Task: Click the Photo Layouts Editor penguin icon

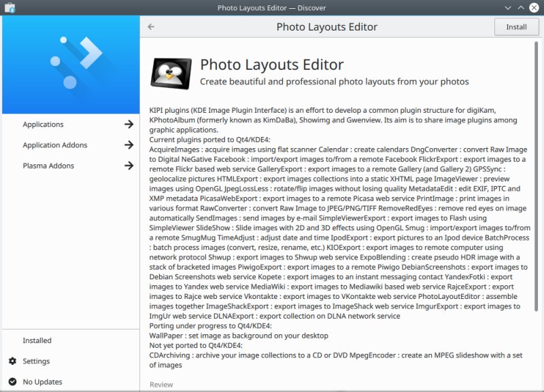Action: click(x=171, y=73)
